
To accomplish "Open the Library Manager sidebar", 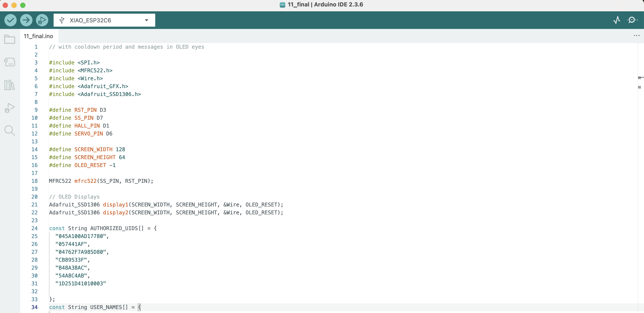I will pos(9,85).
